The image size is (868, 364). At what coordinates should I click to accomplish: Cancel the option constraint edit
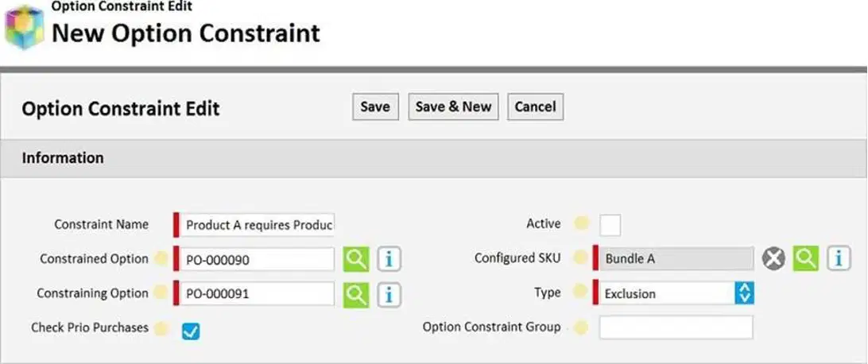(x=535, y=106)
